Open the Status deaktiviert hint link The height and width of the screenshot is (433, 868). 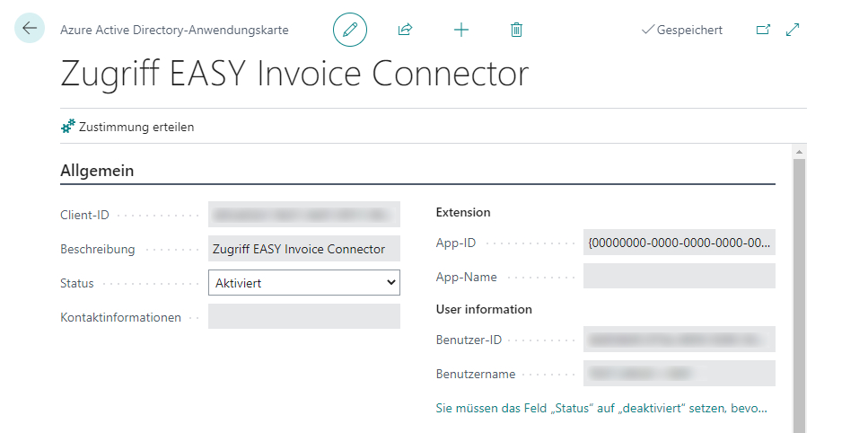(601, 409)
